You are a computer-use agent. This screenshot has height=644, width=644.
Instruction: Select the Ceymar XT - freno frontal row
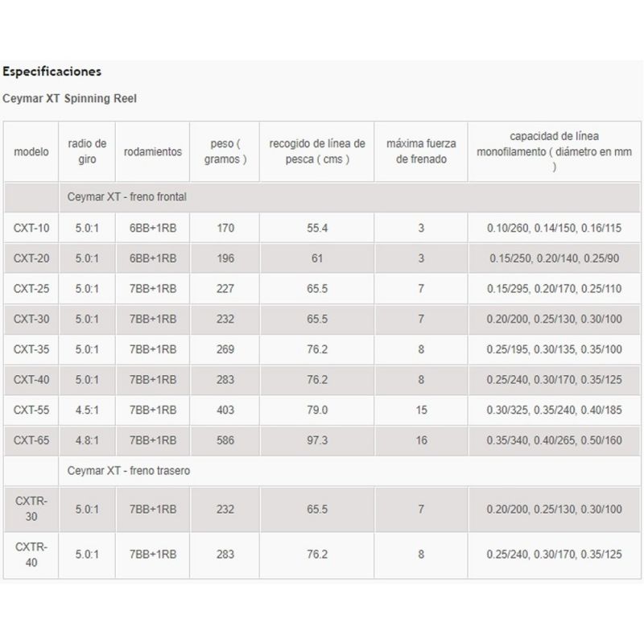[127, 196]
